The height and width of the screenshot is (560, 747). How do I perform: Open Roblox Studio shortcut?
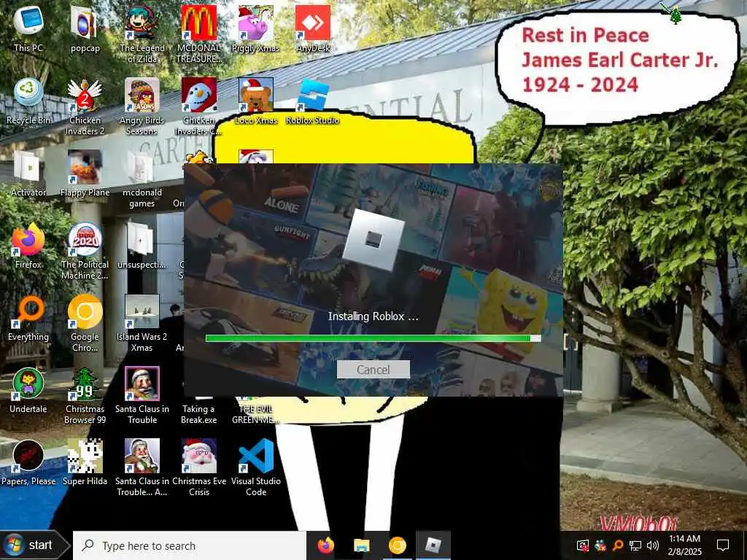tap(312, 101)
